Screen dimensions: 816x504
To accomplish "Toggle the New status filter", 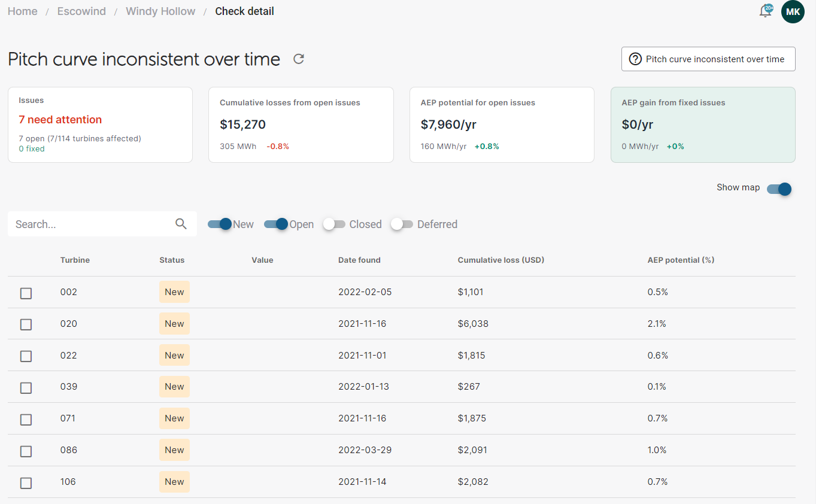I will 219,224.
